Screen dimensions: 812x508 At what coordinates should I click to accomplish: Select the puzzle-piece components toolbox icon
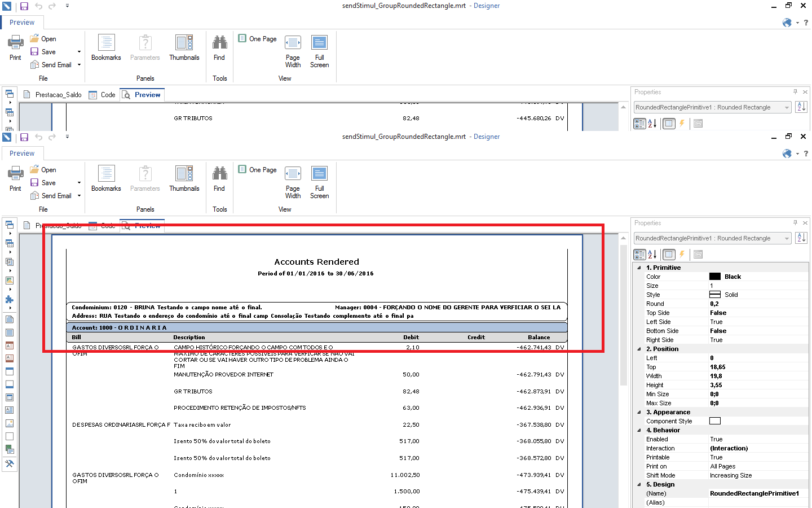coord(10,300)
